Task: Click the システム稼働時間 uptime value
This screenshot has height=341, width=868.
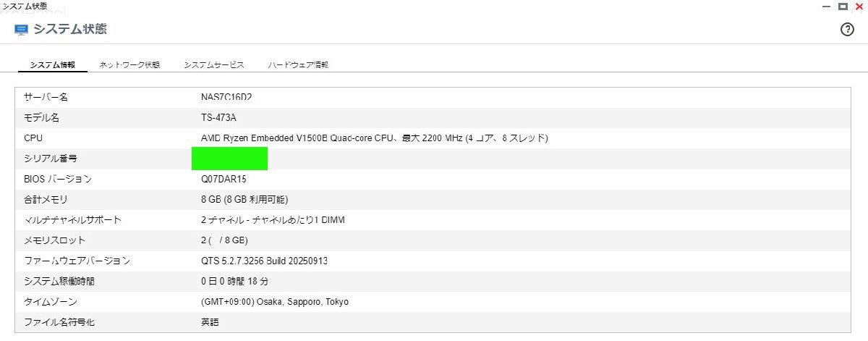Action: pos(234,281)
